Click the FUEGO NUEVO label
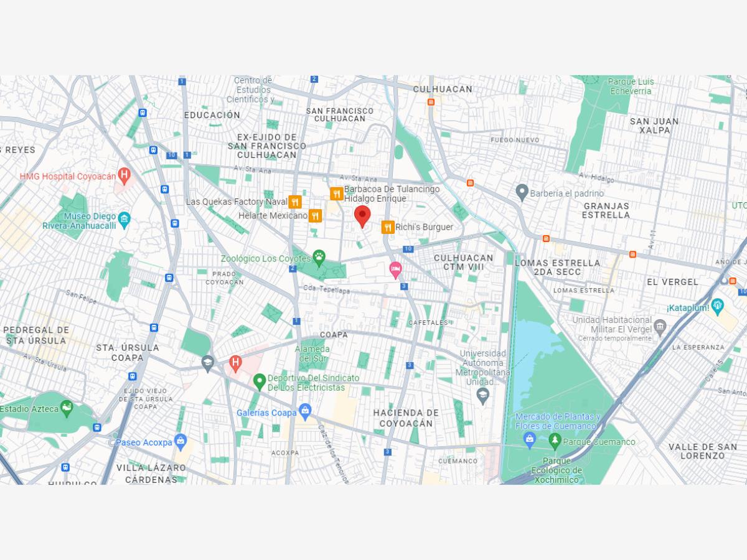This screenshot has width=747, height=560. [x=515, y=140]
